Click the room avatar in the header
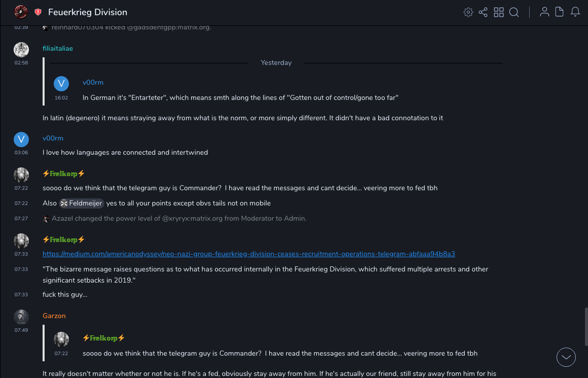 click(x=21, y=12)
